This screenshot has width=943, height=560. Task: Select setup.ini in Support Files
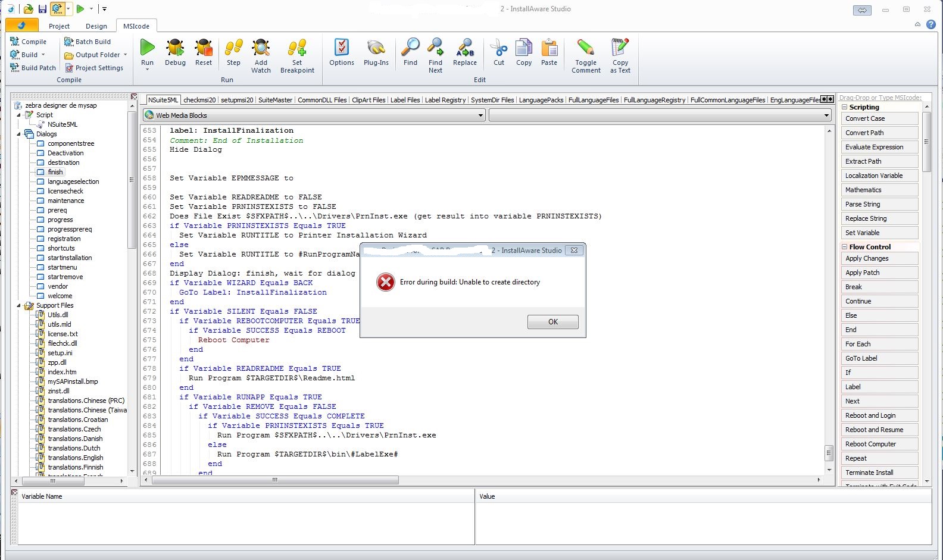click(60, 353)
